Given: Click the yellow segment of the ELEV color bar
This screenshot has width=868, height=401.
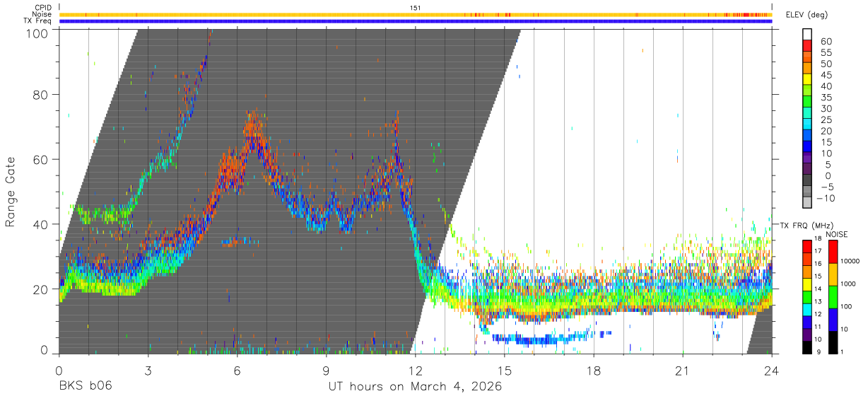Looking at the screenshot, I should (807, 79).
